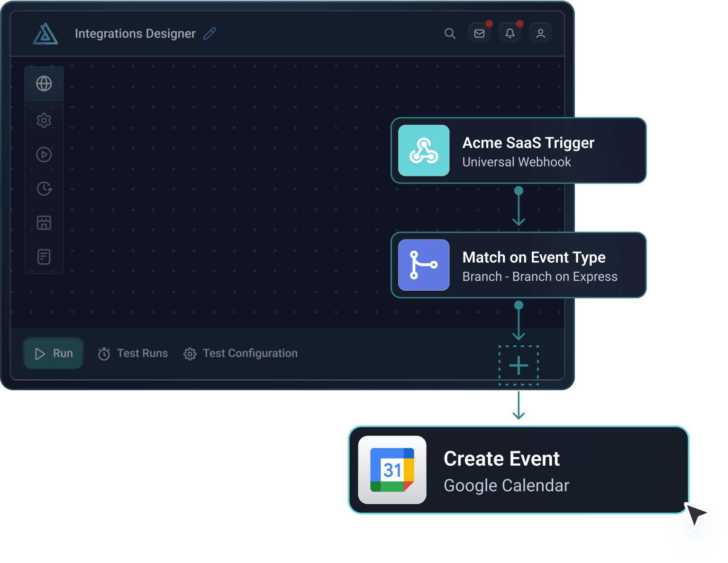
Task: Click the app logo in the header
Action: [45, 34]
